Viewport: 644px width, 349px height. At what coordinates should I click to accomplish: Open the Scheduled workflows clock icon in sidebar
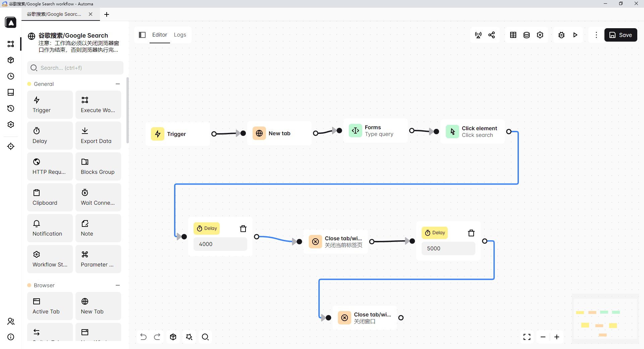(x=11, y=76)
